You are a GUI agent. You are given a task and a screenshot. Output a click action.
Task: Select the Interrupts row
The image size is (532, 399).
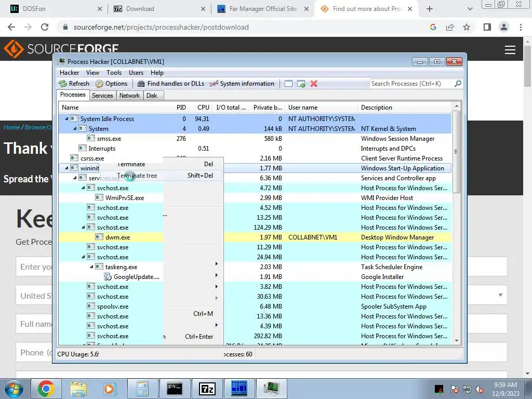255,148
